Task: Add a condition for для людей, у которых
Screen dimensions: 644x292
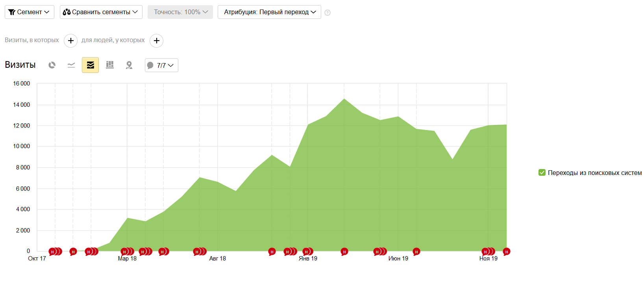Action: pos(156,41)
